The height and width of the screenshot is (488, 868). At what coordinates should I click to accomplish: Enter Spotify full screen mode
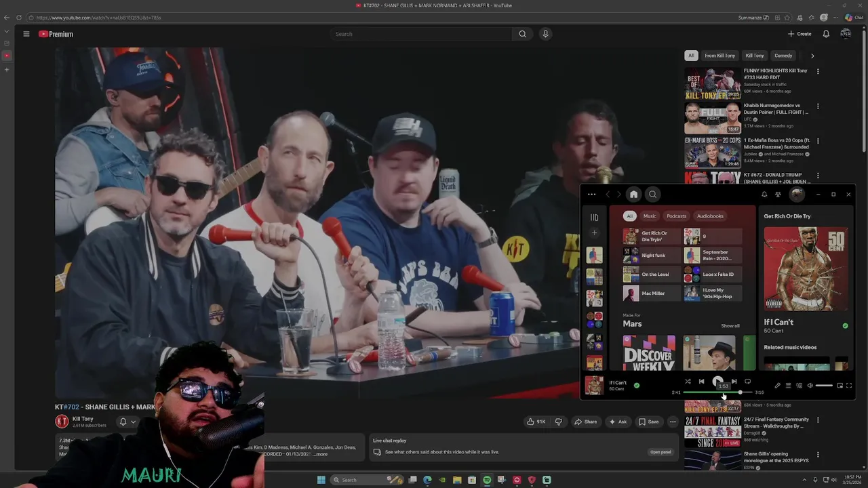click(849, 386)
